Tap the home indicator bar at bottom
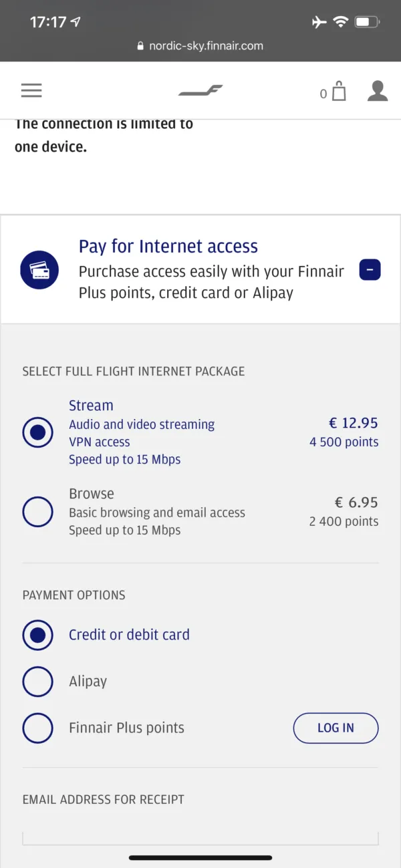401x868 pixels. [x=200, y=858]
